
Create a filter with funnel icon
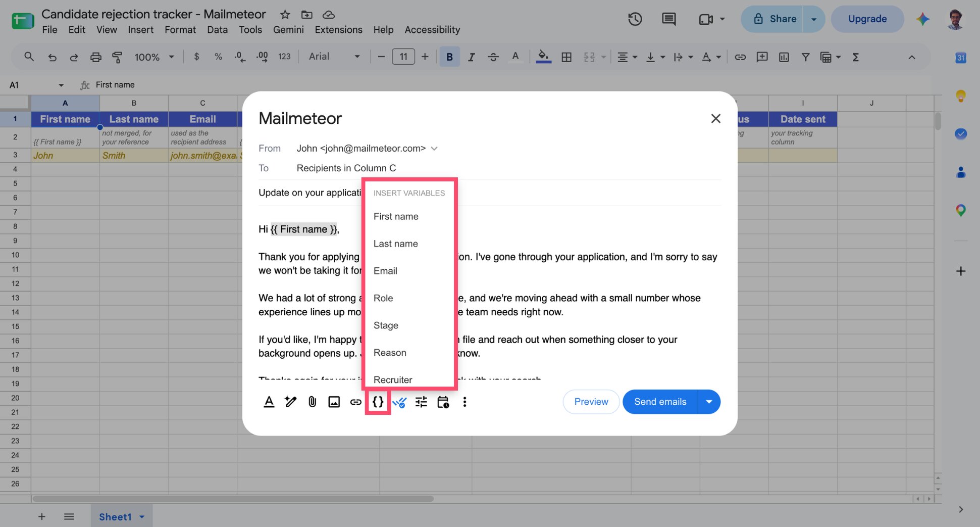click(x=806, y=57)
